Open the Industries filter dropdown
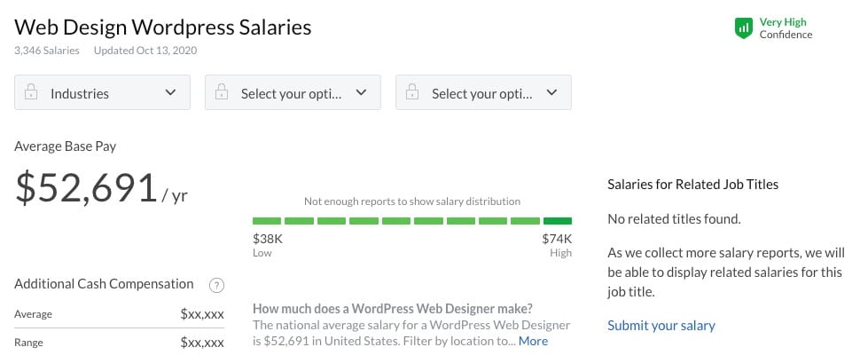This screenshot has height=363, width=868. (x=103, y=92)
